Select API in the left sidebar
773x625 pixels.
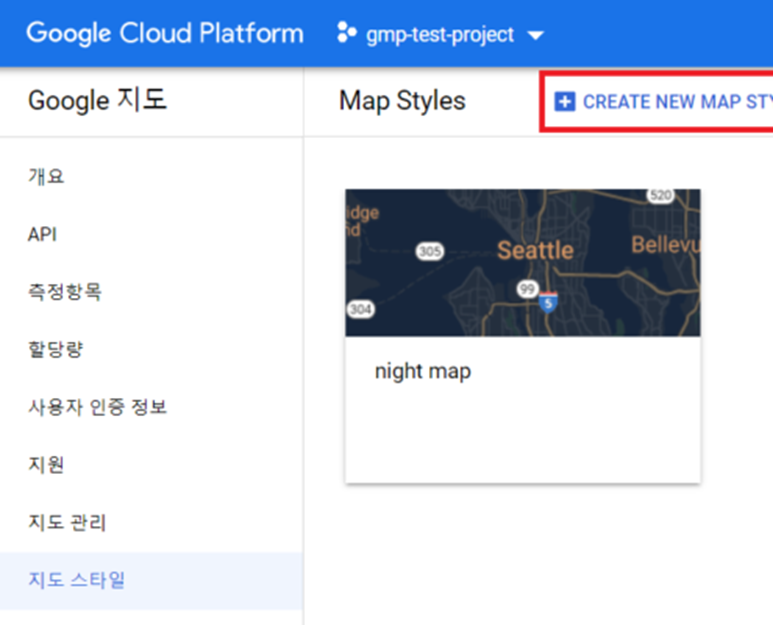coord(42,234)
